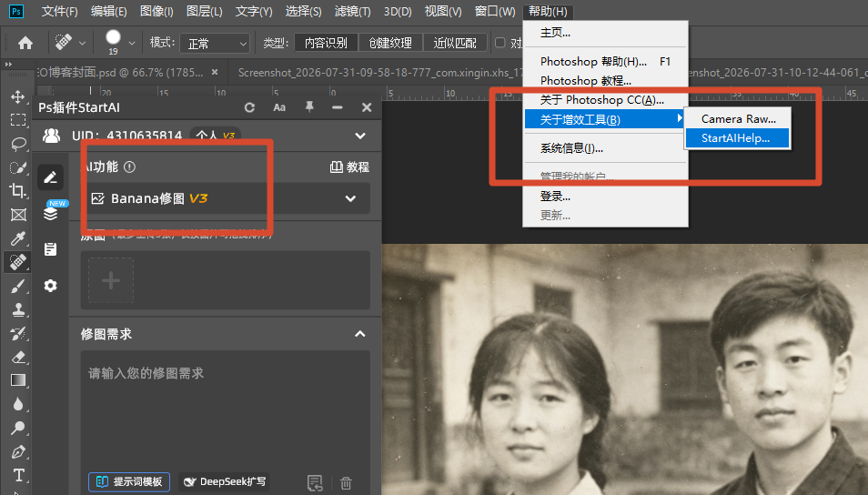Select StartAIHelp... submenu item
The width and height of the screenshot is (868, 495).
click(737, 138)
